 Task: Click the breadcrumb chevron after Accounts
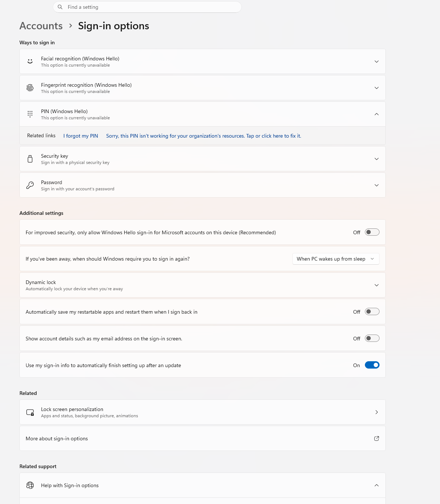(71, 26)
